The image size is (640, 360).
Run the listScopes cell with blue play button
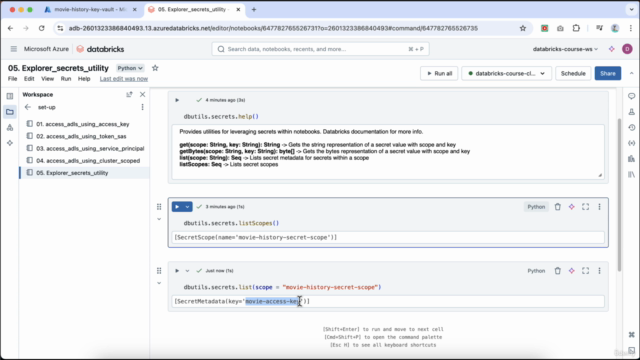point(177,207)
